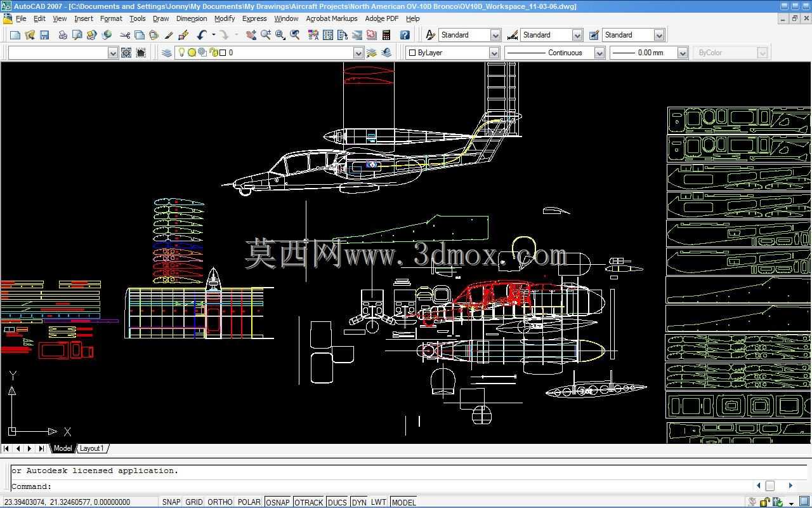The width and height of the screenshot is (812, 508).
Task: Open the Tool Palettes icon
Action: pyautogui.click(x=343, y=35)
